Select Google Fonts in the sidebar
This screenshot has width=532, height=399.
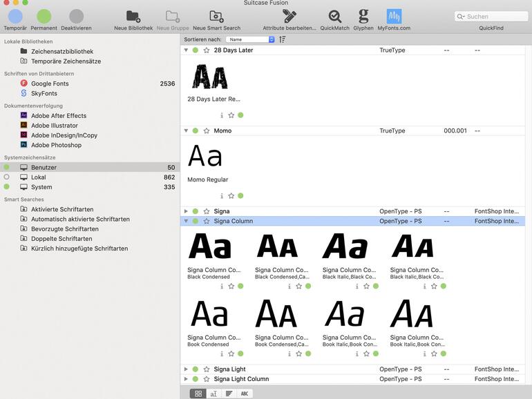50,84
